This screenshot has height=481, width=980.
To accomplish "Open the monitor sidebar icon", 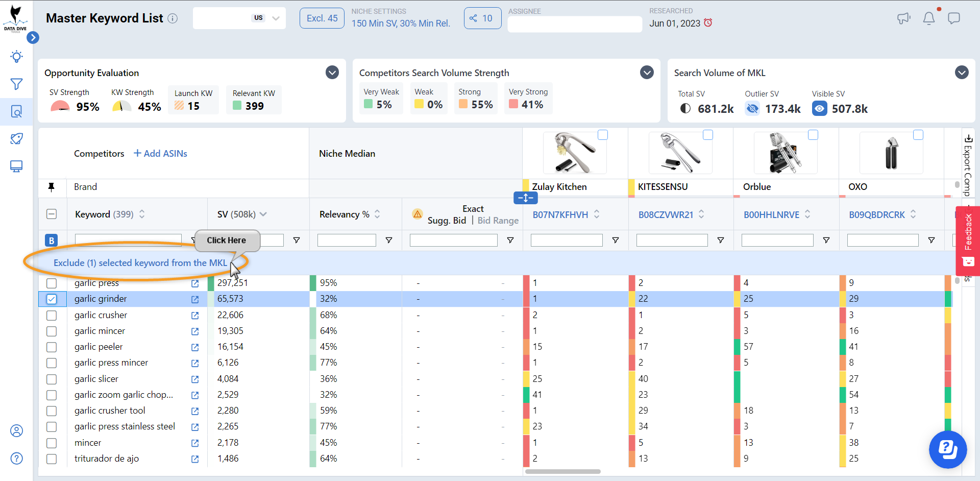I will [16, 166].
